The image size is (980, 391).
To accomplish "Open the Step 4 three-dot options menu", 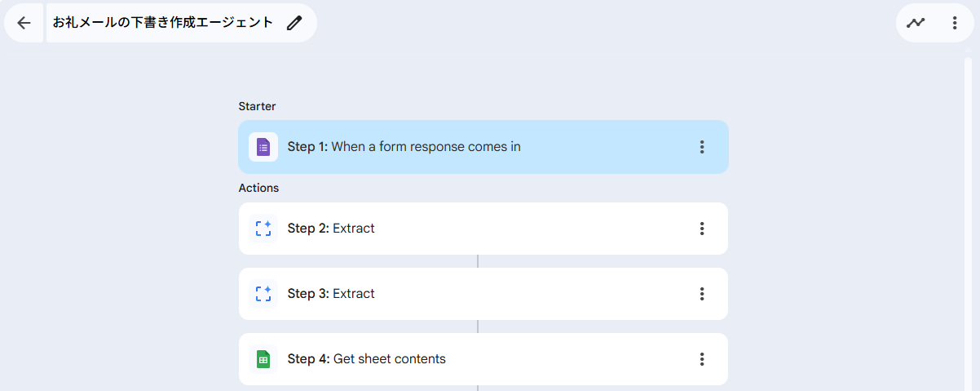I will tap(702, 359).
